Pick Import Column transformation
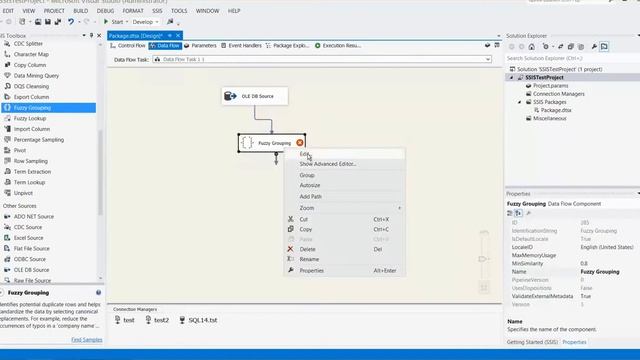640x360 pixels. click(31, 129)
